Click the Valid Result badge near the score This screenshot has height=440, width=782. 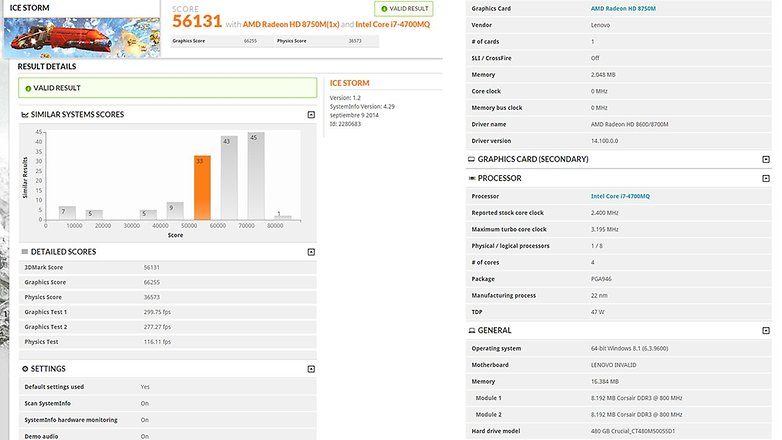[404, 8]
